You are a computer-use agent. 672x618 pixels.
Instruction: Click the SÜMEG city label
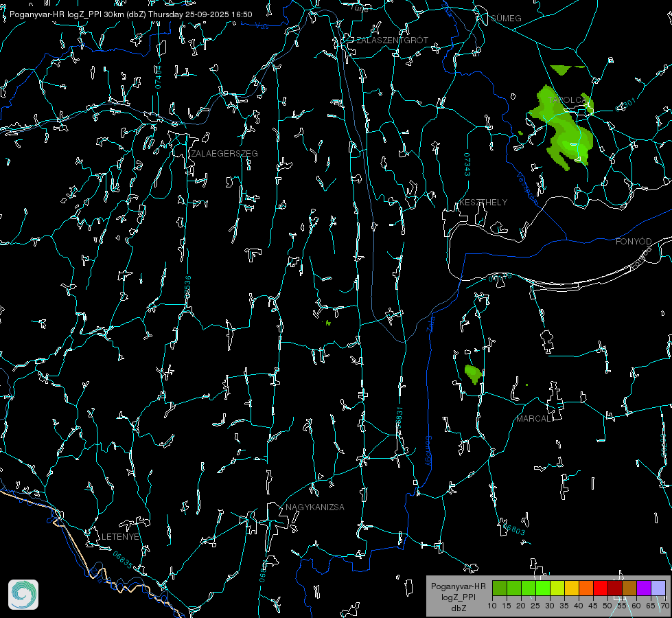tap(506, 18)
